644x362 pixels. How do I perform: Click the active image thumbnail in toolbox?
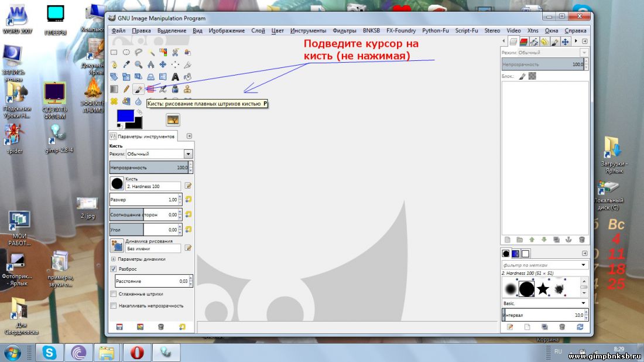[173, 119]
